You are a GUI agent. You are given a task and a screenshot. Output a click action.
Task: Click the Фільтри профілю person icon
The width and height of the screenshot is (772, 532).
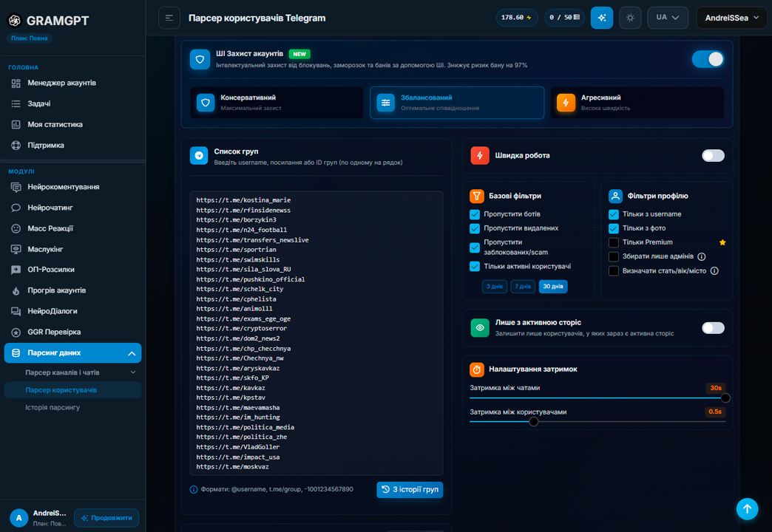(615, 197)
